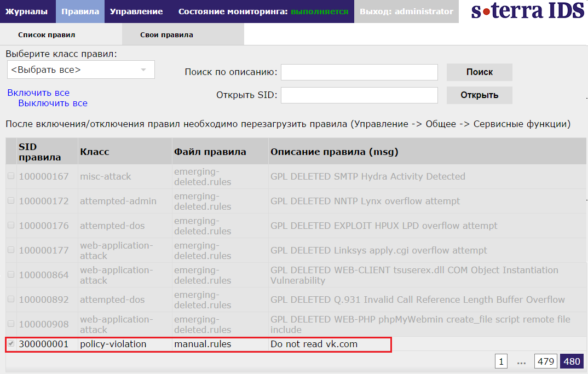Open the Журналы menu

pos(27,11)
